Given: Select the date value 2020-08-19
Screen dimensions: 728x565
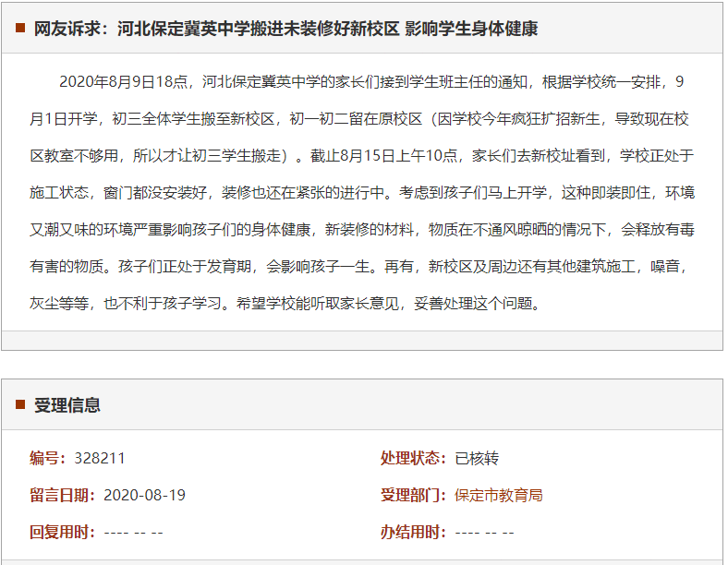Looking at the screenshot, I should [x=144, y=495].
